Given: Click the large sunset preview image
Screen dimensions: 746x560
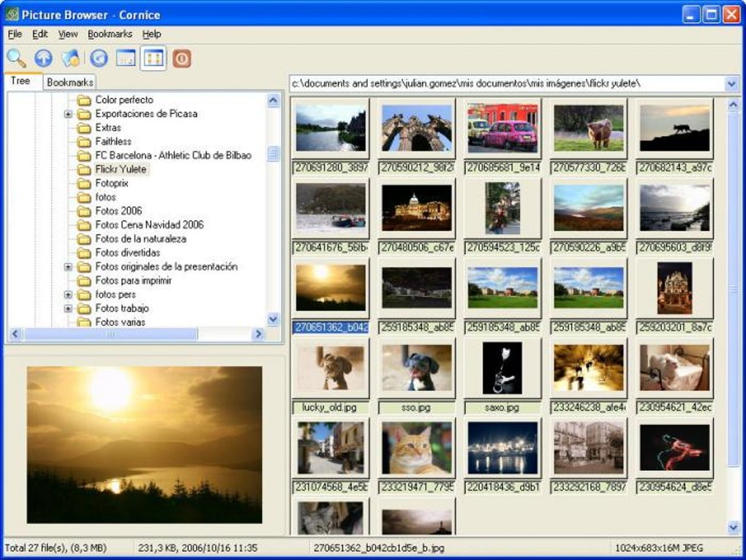Looking at the screenshot, I should 144,445.
